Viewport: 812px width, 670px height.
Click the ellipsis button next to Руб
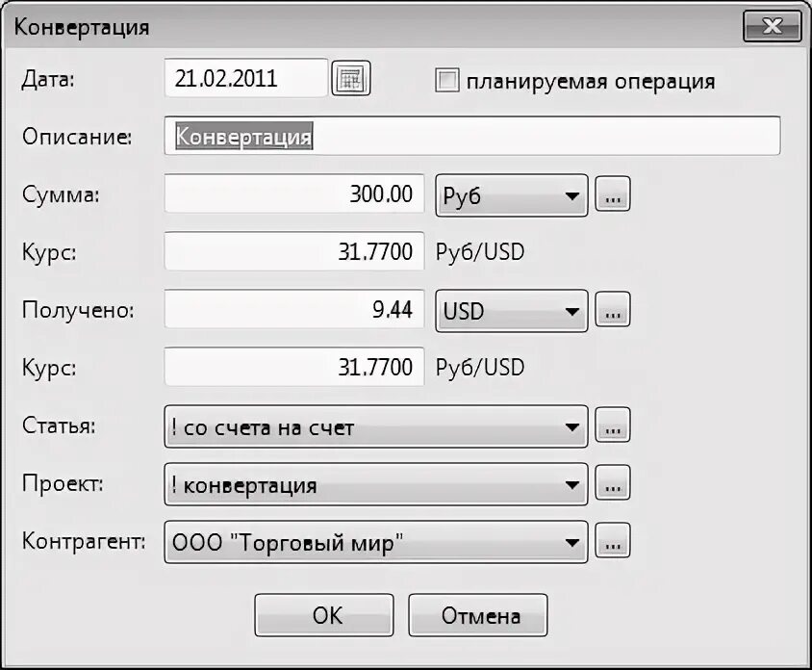click(x=613, y=193)
